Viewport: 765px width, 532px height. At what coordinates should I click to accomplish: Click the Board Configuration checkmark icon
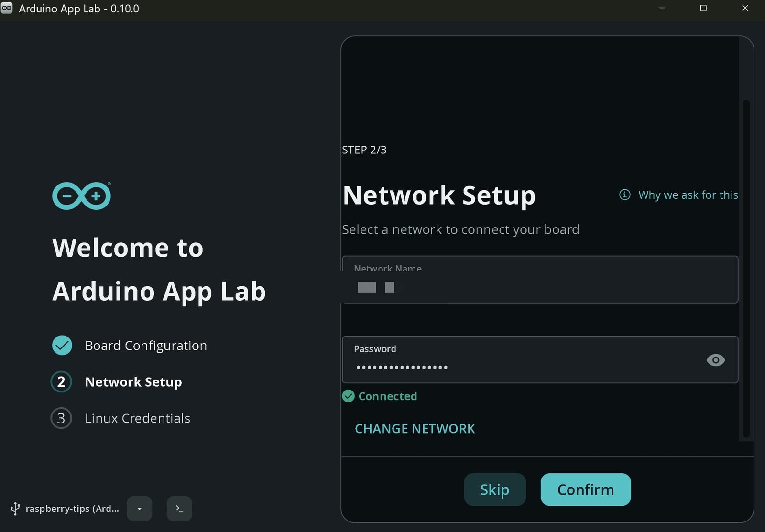coord(62,346)
